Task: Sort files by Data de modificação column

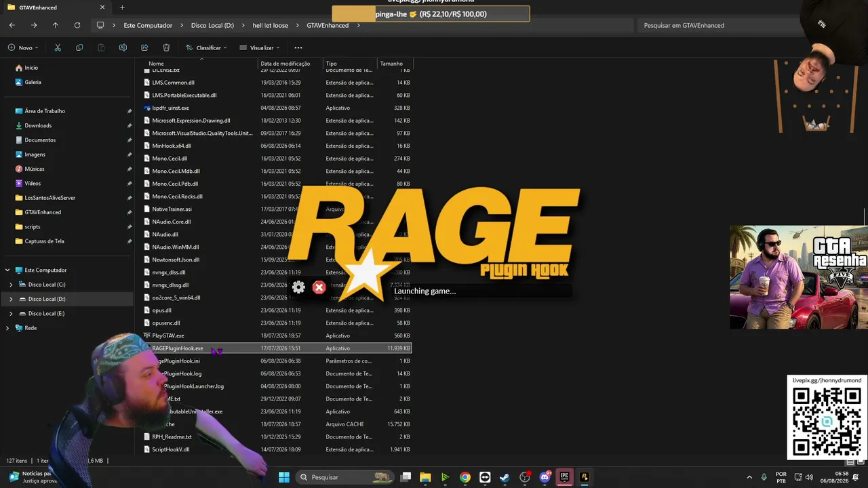Action: coord(285,64)
